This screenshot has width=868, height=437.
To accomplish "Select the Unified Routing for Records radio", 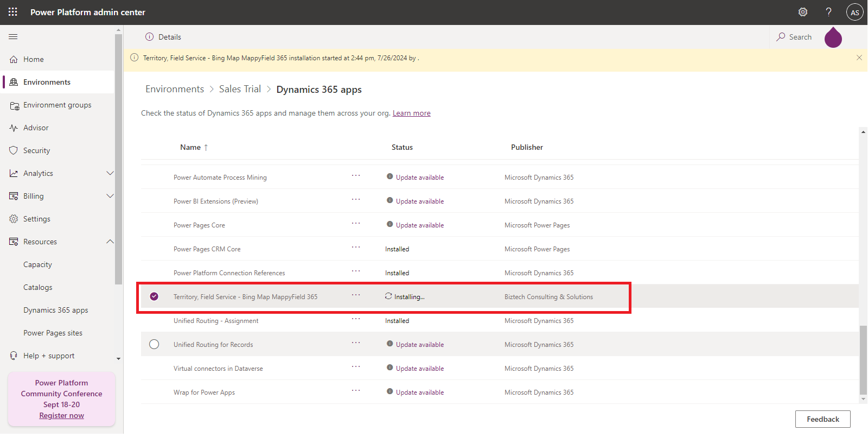I will 154,344.
